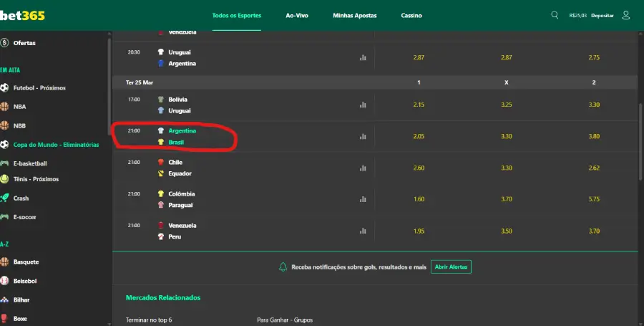Click the Depositar button
Image resolution: width=644 pixels, height=326 pixels.
pyautogui.click(x=602, y=16)
